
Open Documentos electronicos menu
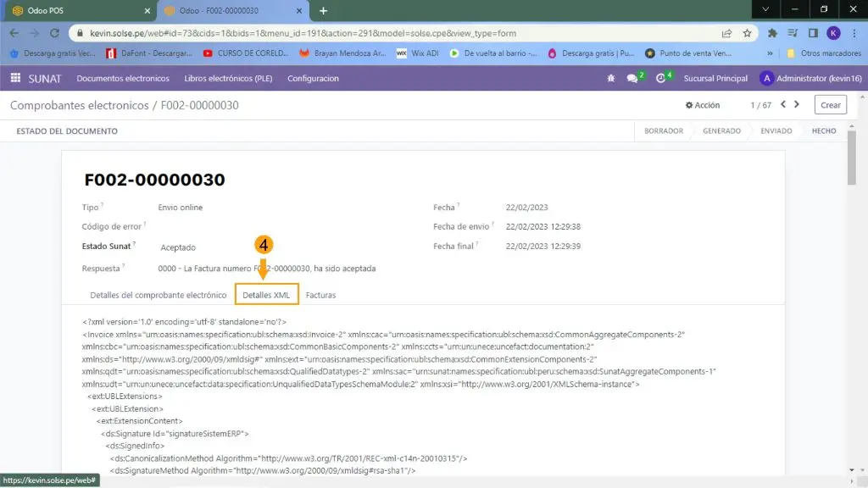[123, 79]
